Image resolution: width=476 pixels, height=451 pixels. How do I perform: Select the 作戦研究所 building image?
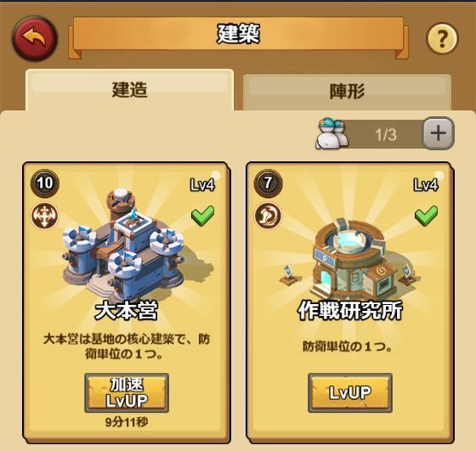[x=349, y=258]
